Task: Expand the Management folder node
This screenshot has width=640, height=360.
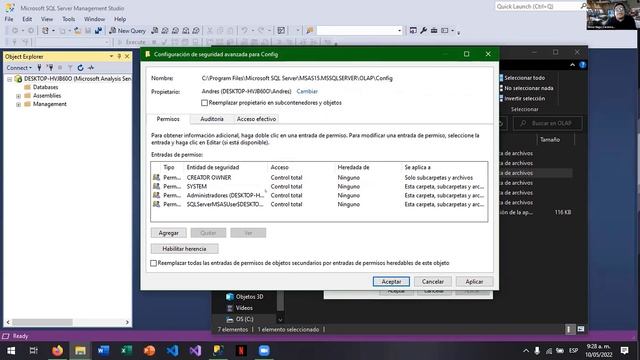Action: click(18, 104)
